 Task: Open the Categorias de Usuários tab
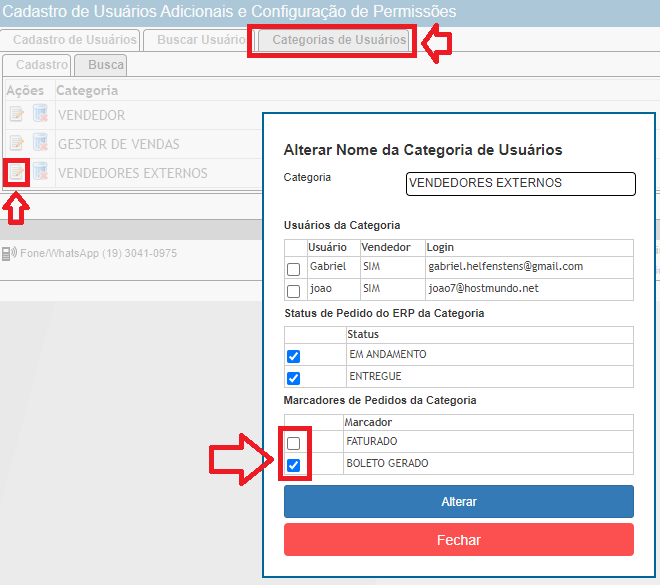[339, 40]
